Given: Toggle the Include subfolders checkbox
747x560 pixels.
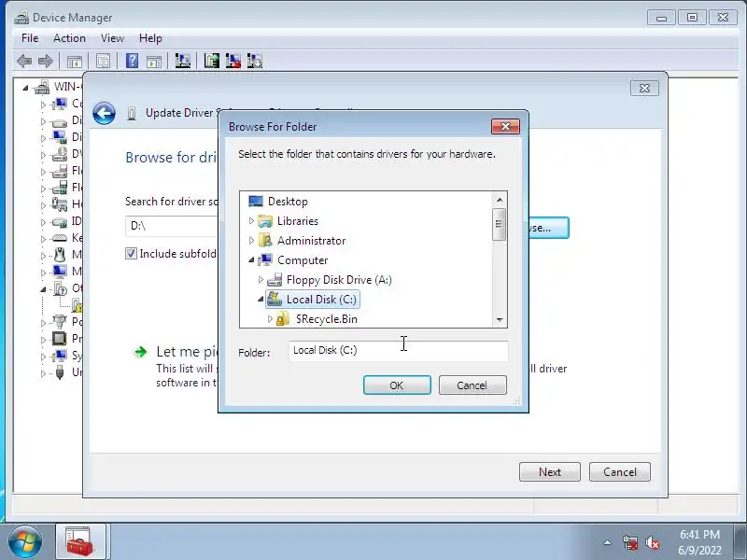Looking at the screenshot, I should pyautogui.click(x=131, y=253).
